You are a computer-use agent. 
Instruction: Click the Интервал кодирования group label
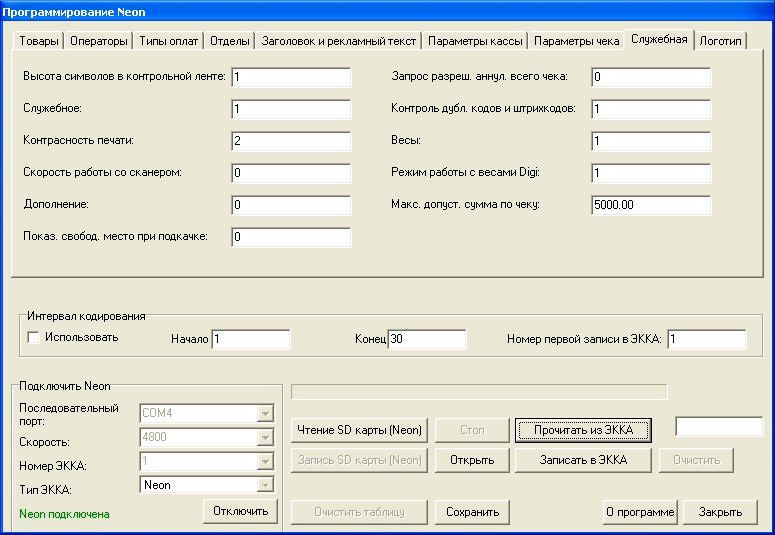(x=86, y=316)
